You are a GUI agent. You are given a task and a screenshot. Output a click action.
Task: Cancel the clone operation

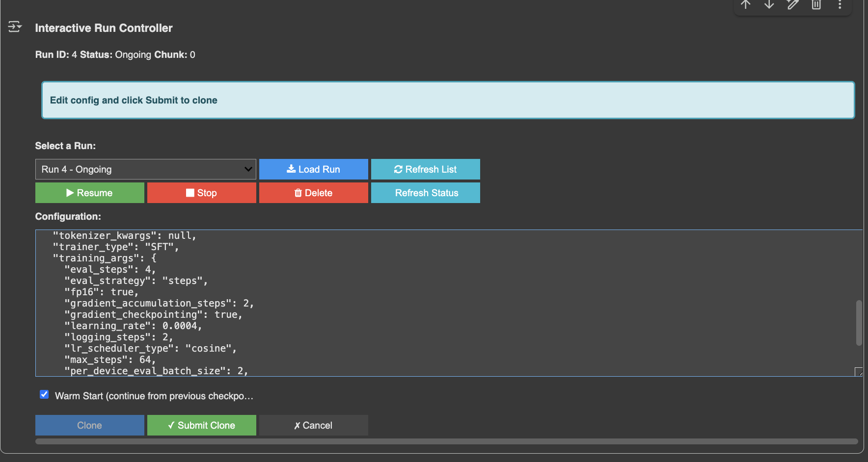pyautogui.click(x=313, y=425)
